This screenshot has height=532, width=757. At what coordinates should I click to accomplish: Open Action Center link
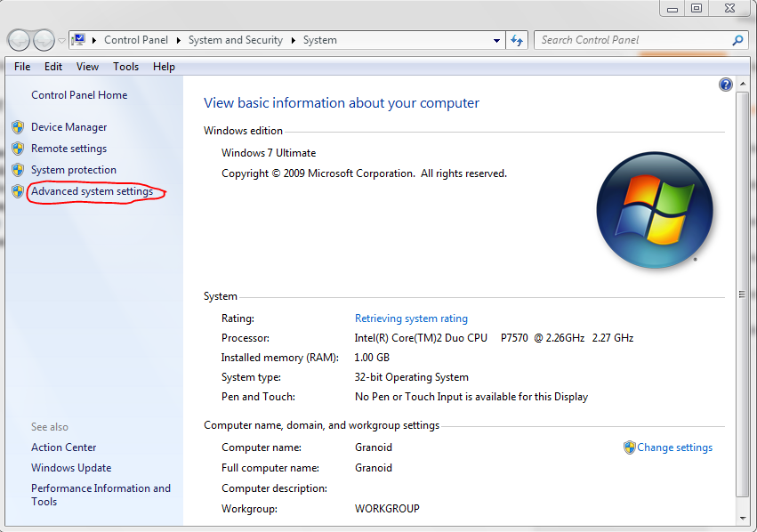64,447
